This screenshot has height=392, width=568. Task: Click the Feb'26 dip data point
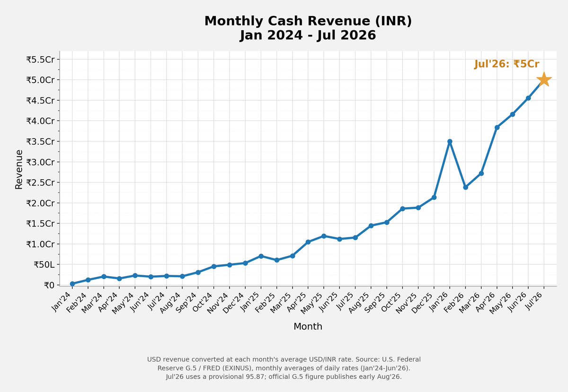pyautogui.click(x=465, y=187)
